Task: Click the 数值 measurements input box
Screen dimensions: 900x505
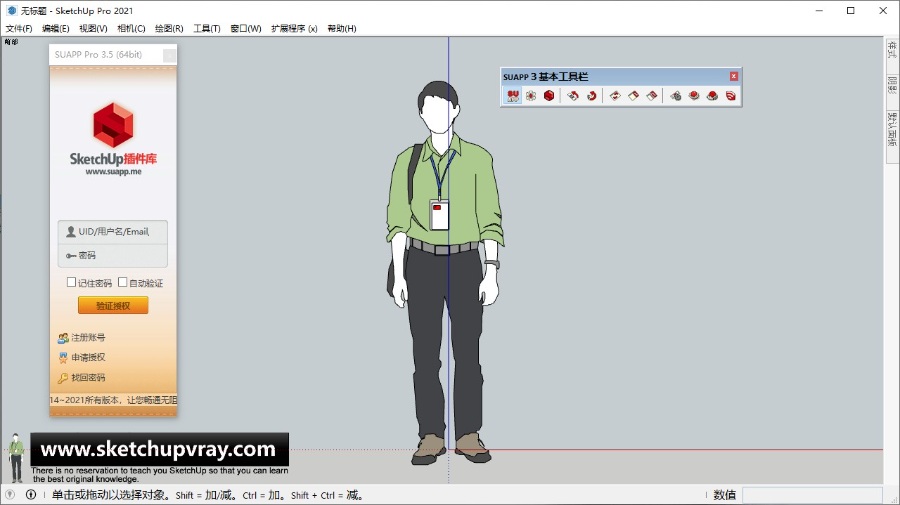Action: click(812, 495)
